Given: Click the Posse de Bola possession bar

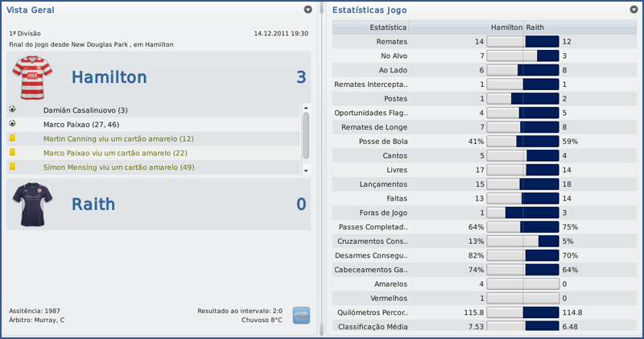Looking at the screenshot, I should 523,142.
